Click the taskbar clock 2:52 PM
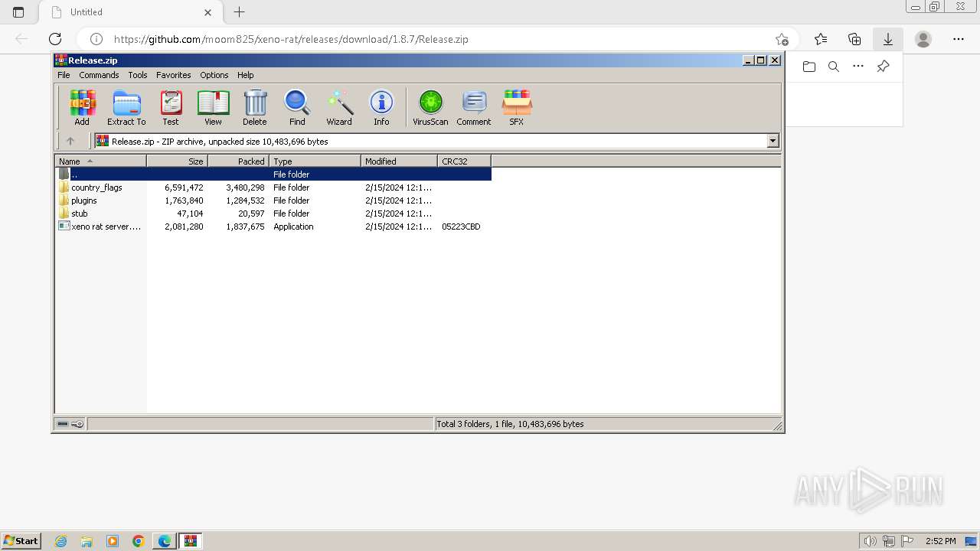The image size is (980, 551). click(940, 541)
